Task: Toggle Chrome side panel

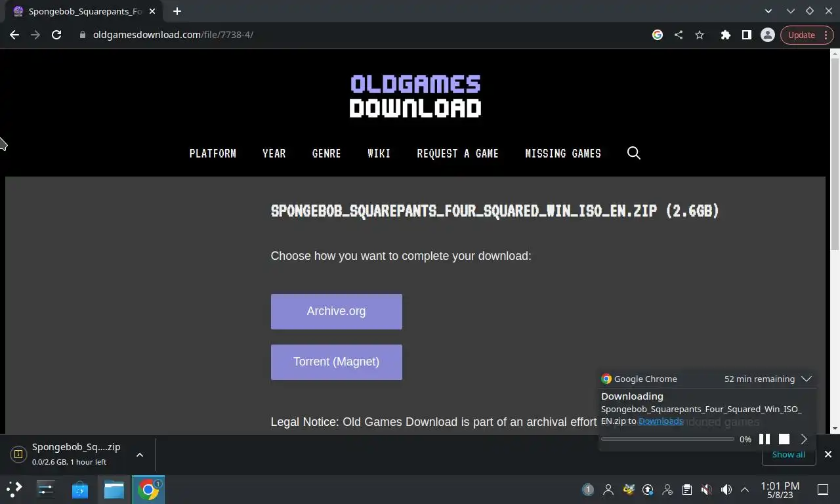Action: coord(746,35)
